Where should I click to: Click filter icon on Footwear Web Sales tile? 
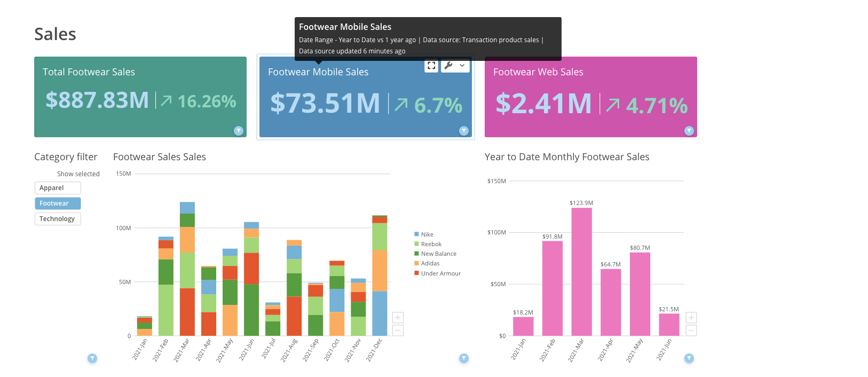pos(689,131)
